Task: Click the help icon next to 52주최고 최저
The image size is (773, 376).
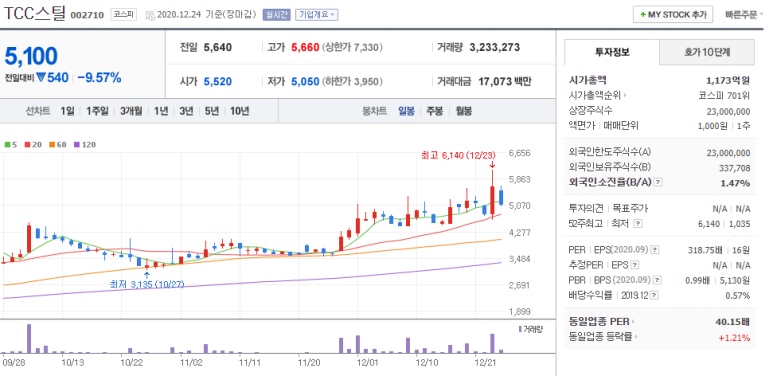Action: [x=638, y=224]
